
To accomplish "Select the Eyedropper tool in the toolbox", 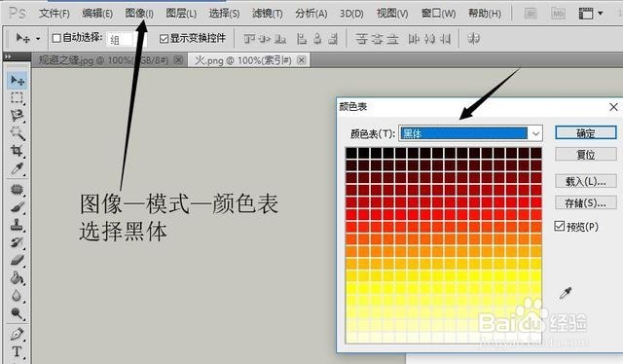I will (17, 168).
